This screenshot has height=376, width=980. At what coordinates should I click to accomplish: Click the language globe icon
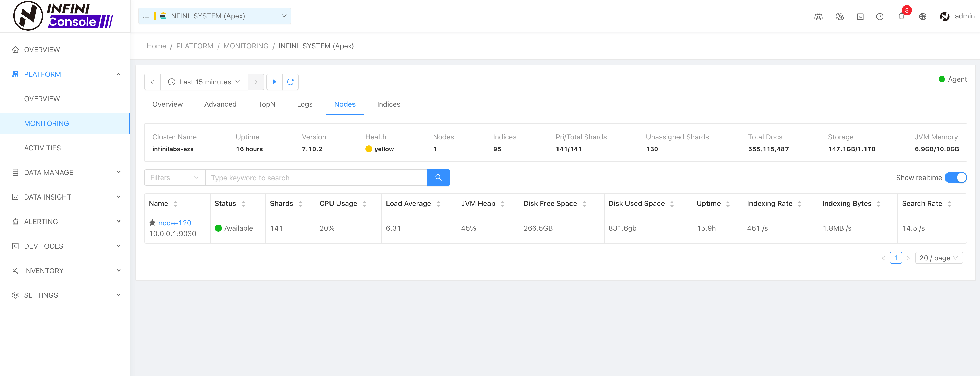(922, 16)
